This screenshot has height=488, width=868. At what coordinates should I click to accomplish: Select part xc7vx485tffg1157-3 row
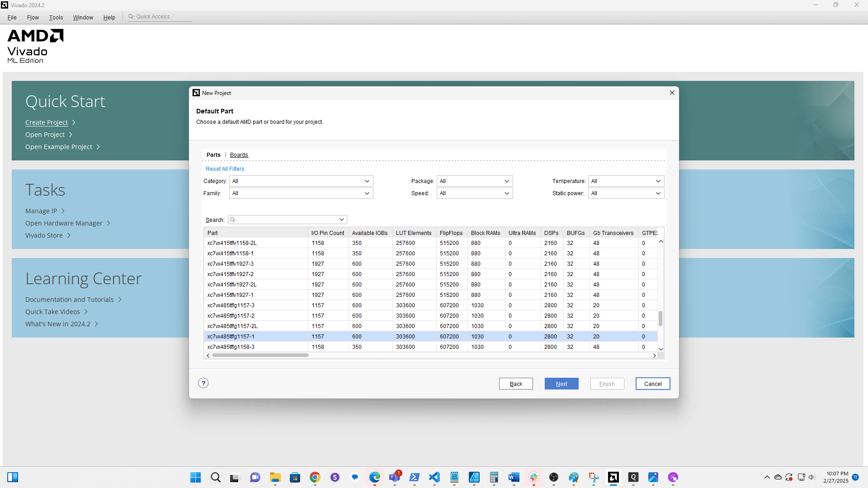pos(231,305)
